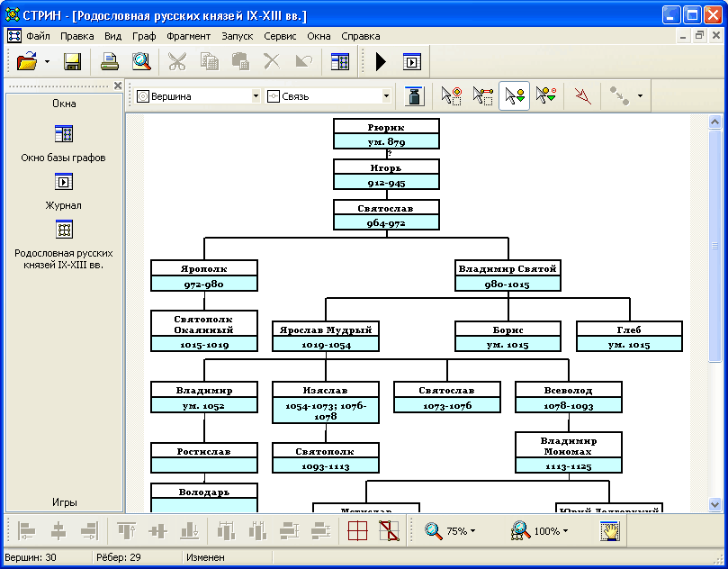
Task: Click the vertical scrollbar down arrow
Action: [715, 505]
